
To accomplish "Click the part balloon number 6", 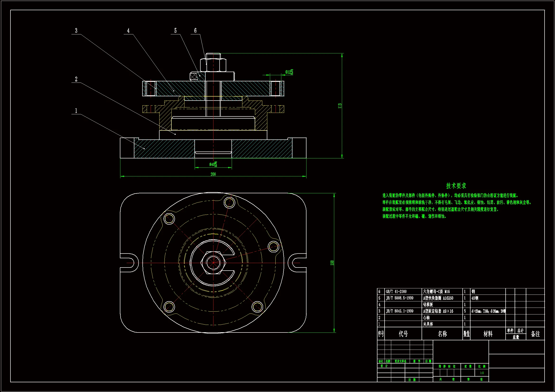I will click(x=195, y=31).
